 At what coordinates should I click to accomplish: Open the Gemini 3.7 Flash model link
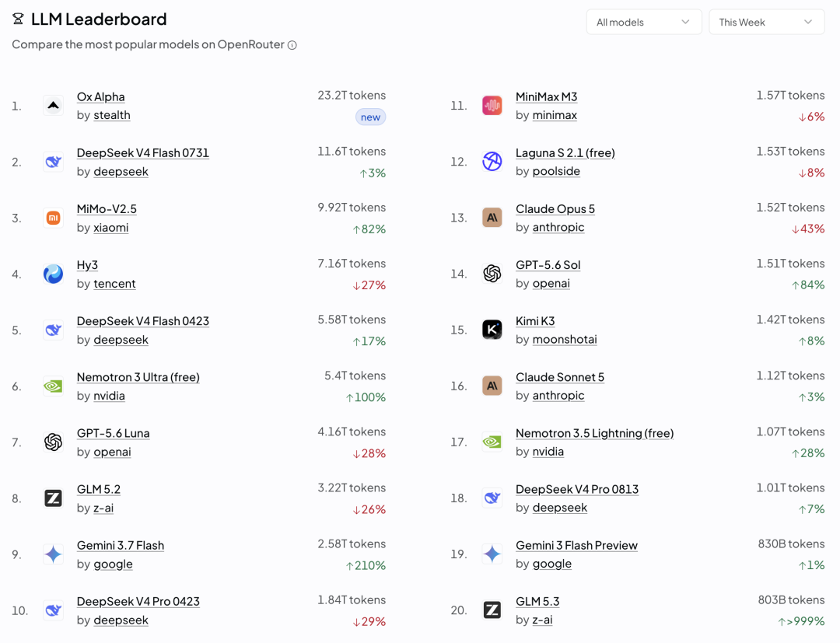pyautogui.click(x=121, y=546)
